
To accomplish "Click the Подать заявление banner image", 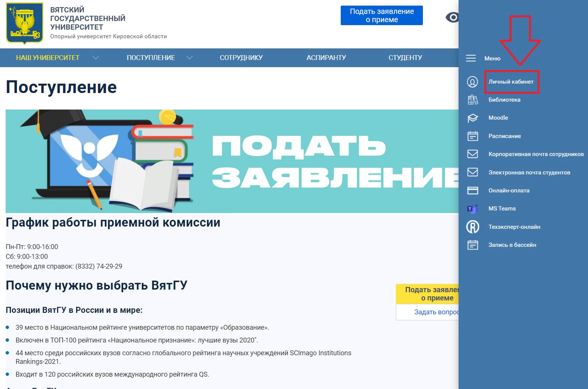I will 232,161.
